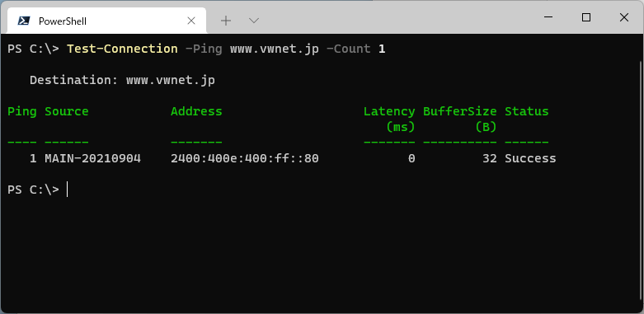Click the www.vwnet.jp destination text

171,80
